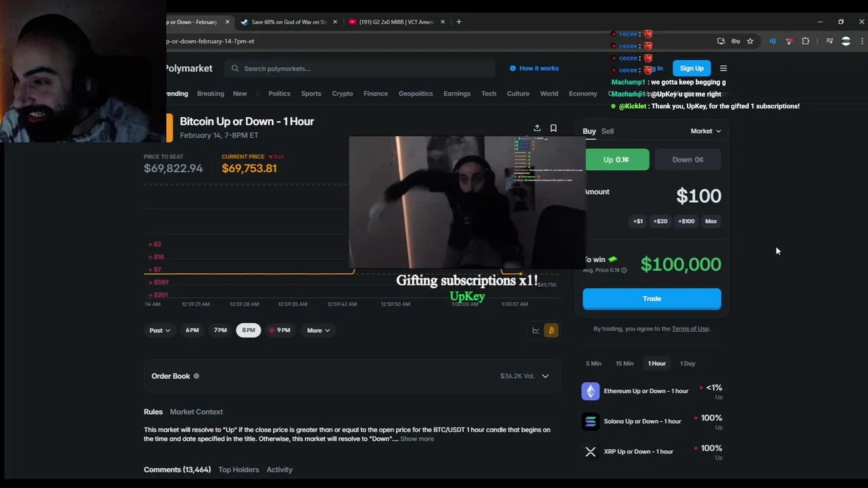
Task: Open the browser extensions puzzle icon
Action: pyautogui.click(x=806, y=41)
